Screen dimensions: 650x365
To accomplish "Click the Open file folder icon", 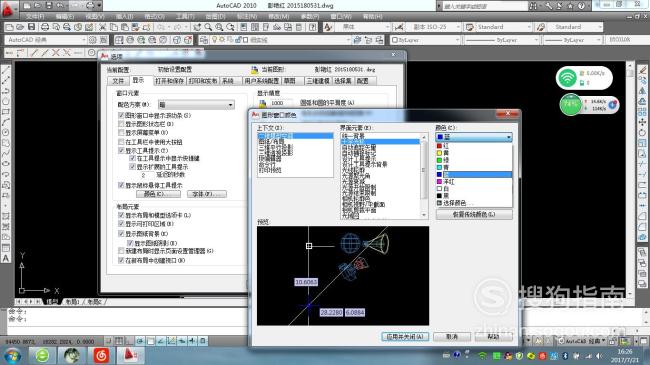I will point(20,27).
